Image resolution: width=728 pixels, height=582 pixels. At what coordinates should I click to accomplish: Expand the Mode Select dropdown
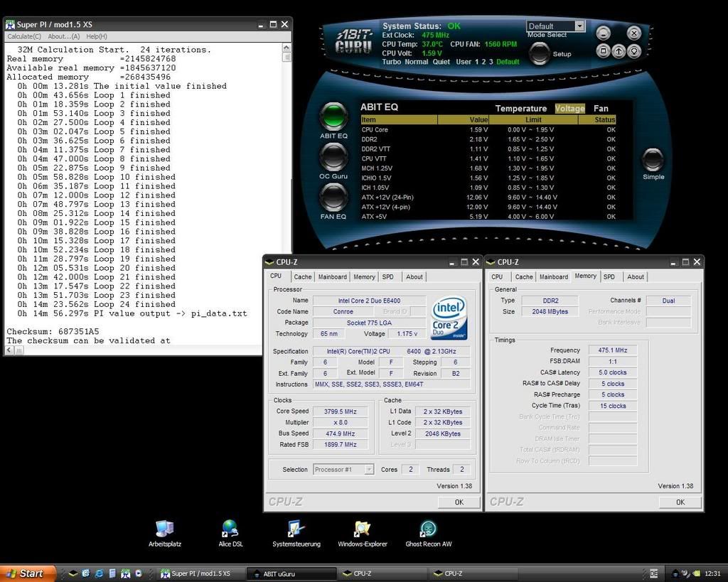(x=579, y=26)
